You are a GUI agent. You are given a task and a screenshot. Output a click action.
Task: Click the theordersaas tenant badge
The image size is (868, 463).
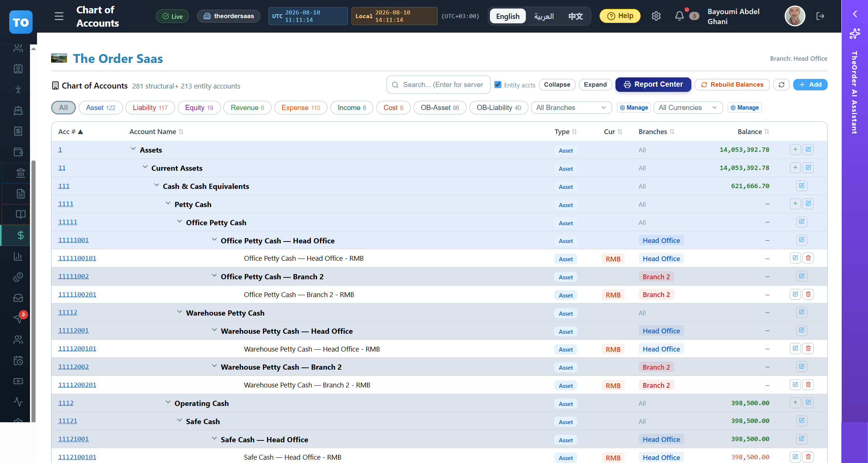pos(228,16)
